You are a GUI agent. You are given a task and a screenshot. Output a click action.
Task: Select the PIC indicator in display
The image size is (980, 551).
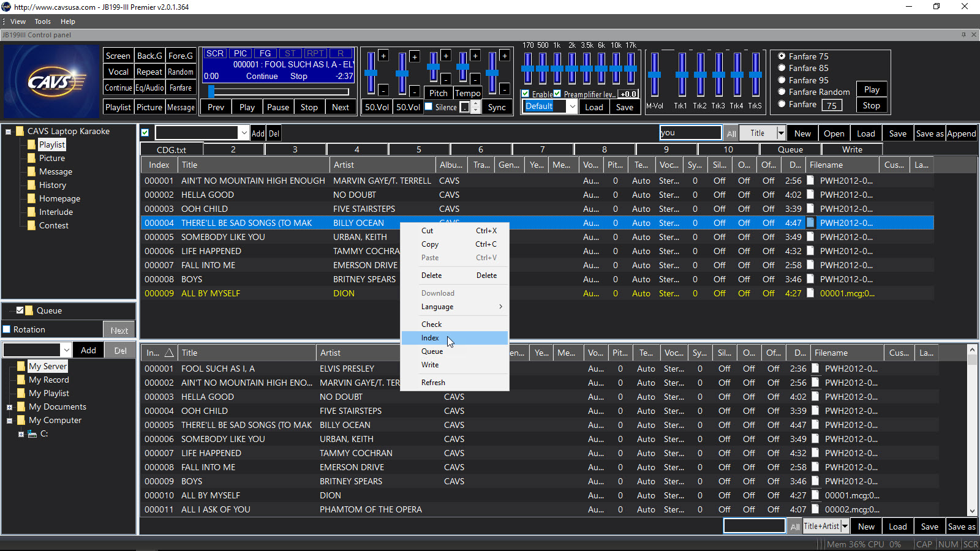point(241,54)
